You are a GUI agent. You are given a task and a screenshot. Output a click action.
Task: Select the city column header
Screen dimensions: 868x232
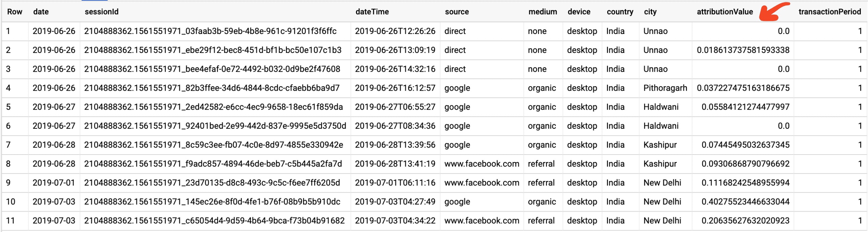pyautogui.click(x=650, y=12)
